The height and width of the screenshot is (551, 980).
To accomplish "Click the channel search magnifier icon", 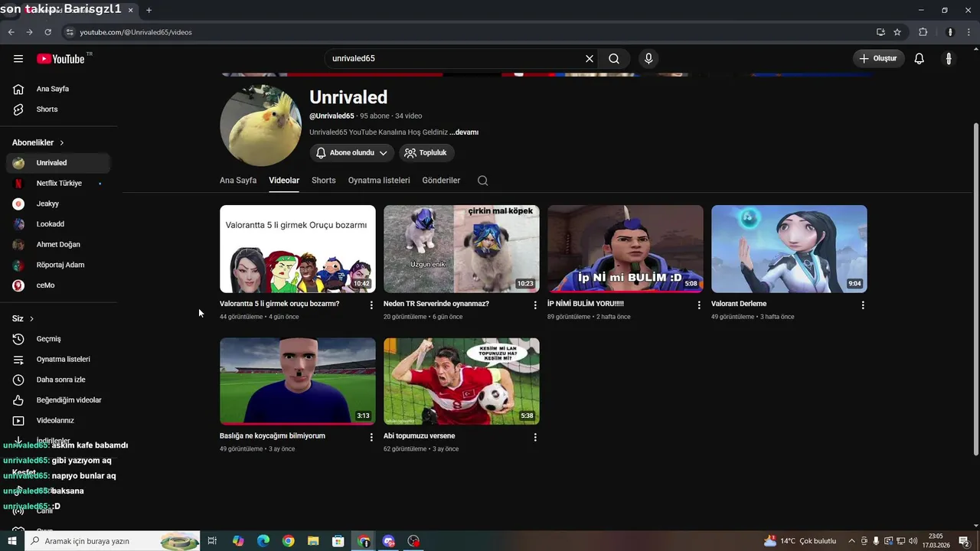I will tap(482, 181).
